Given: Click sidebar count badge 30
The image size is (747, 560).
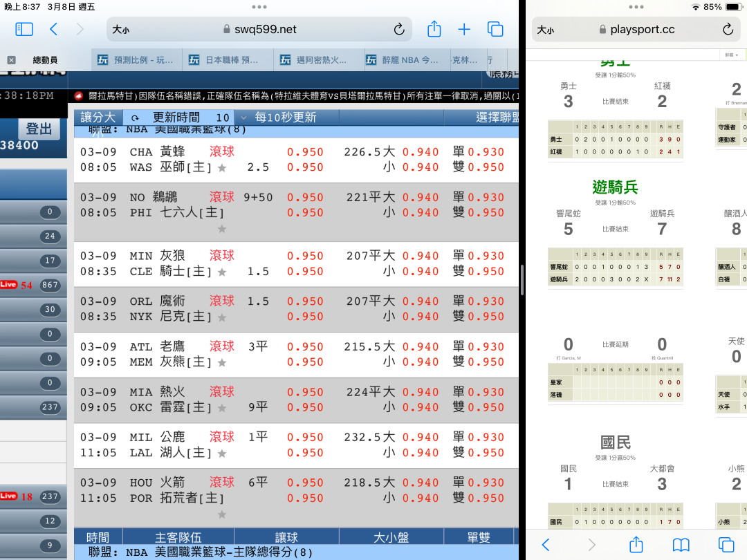Looking at the screenshot, I should click(50, 310).
